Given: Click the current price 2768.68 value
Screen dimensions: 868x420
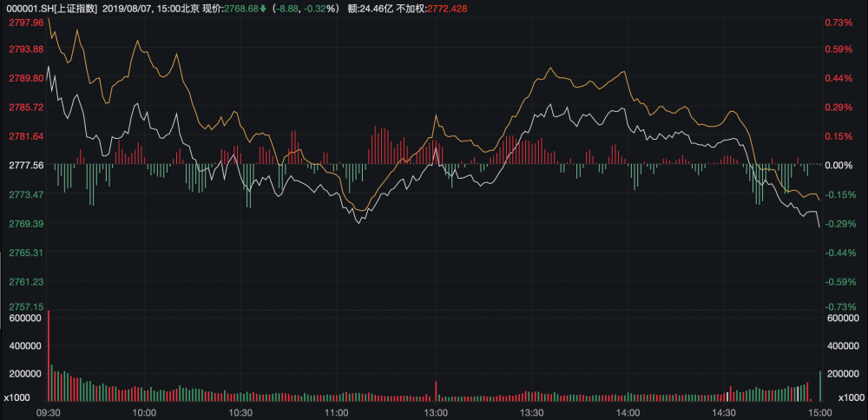Looking at the screenshot, I should 243,9.
